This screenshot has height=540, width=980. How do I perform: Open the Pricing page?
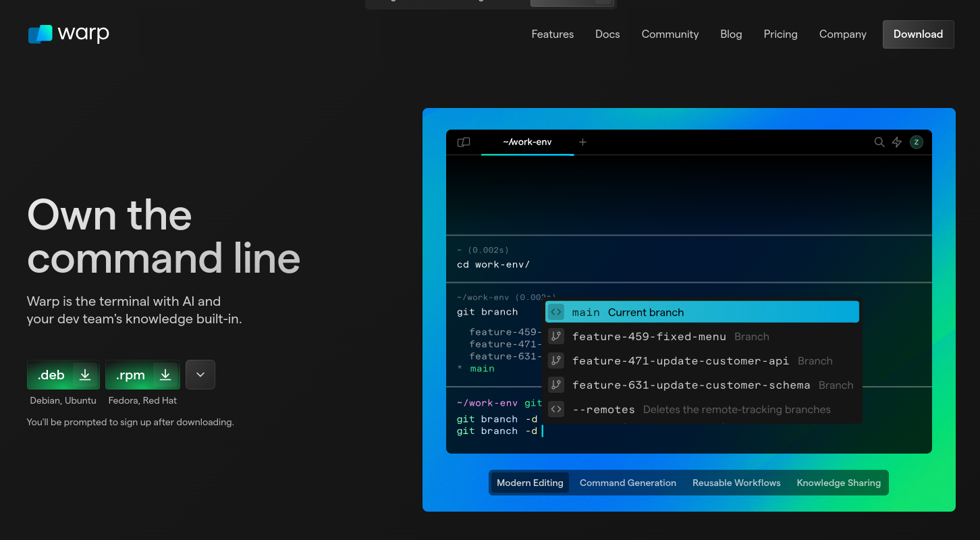[780, 34]
